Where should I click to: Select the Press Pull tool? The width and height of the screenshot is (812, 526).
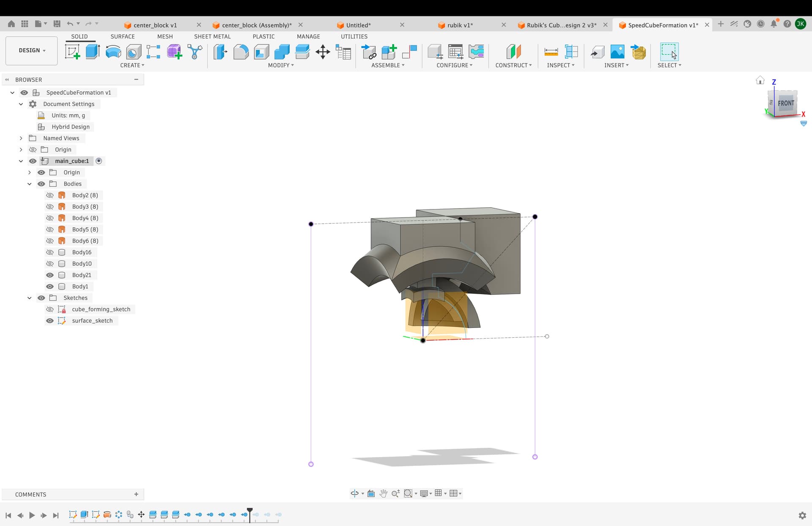[220, 52]
